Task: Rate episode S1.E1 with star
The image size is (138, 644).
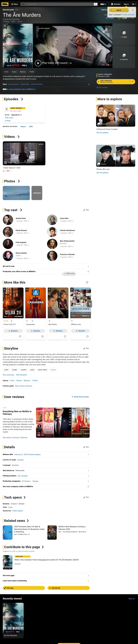Action: (8, 121)
